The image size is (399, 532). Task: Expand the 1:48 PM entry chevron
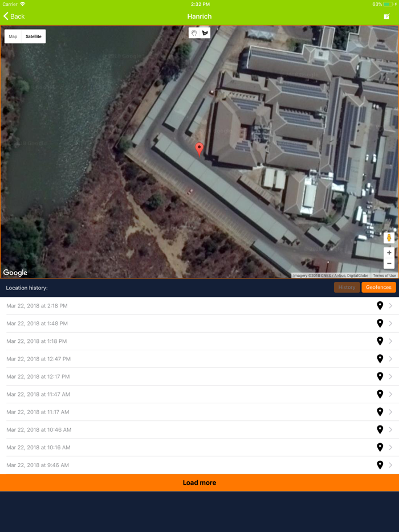(x=390, y=324)
